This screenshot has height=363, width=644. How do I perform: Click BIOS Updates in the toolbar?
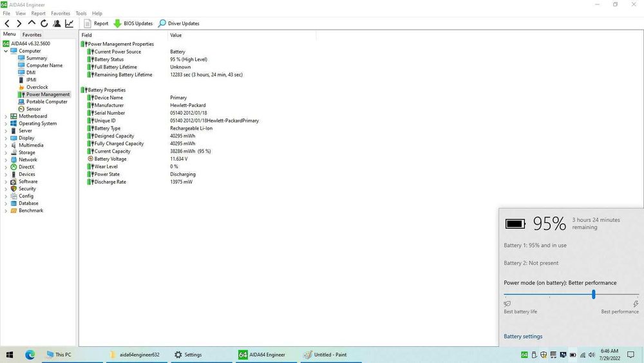coord(133,23)
